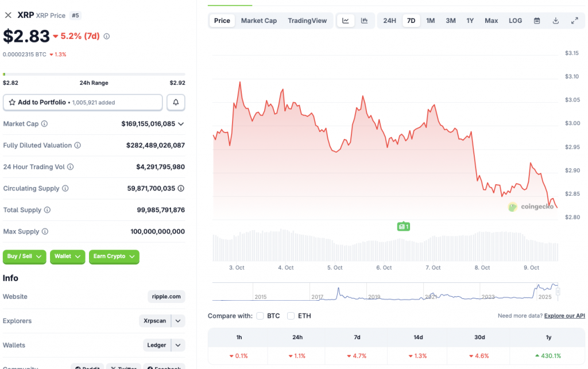Click the bell notification alert icon
The image size is (588, 369).
tap(176, 102)
